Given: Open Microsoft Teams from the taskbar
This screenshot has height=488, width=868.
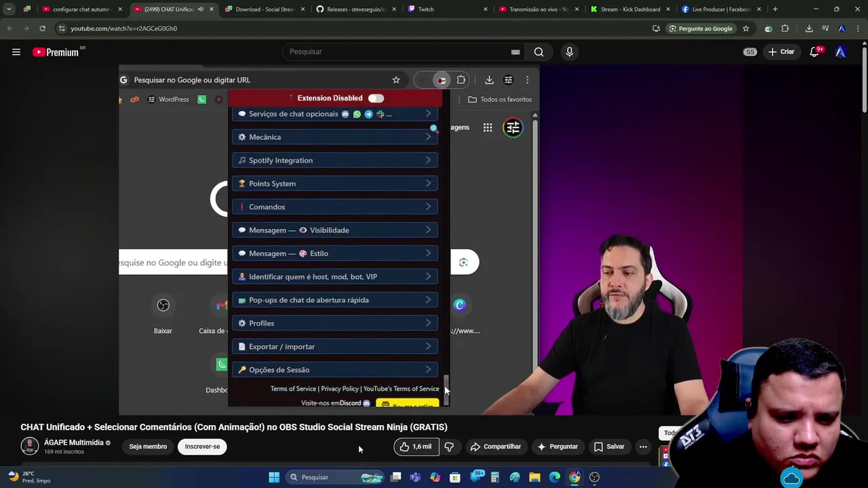Looking at the screenshot, I should 415,477.
